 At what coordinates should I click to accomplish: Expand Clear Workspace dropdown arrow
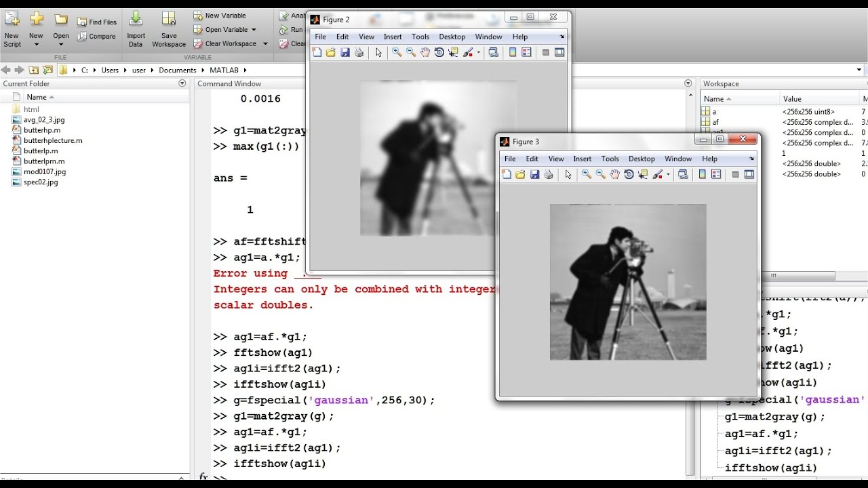(265, 44)
